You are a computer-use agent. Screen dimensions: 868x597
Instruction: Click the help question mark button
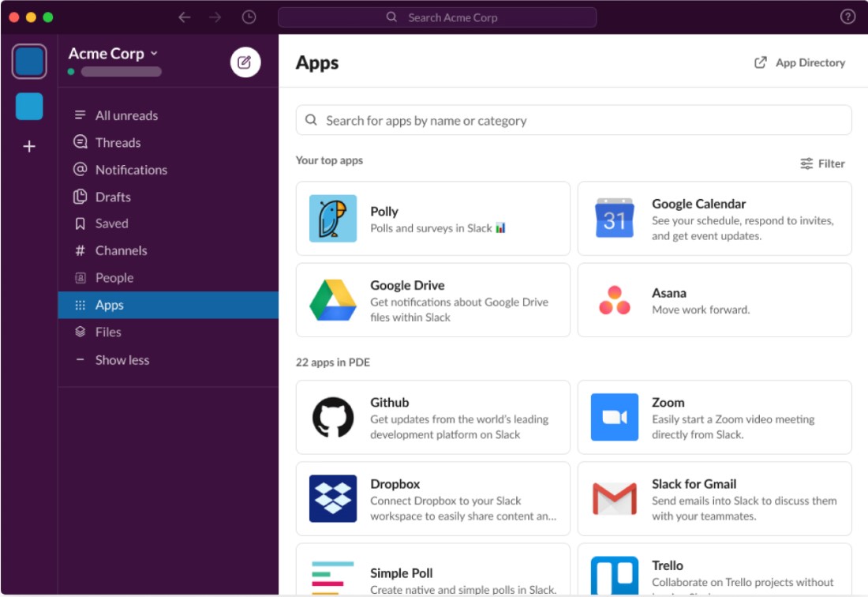(848, 17)
